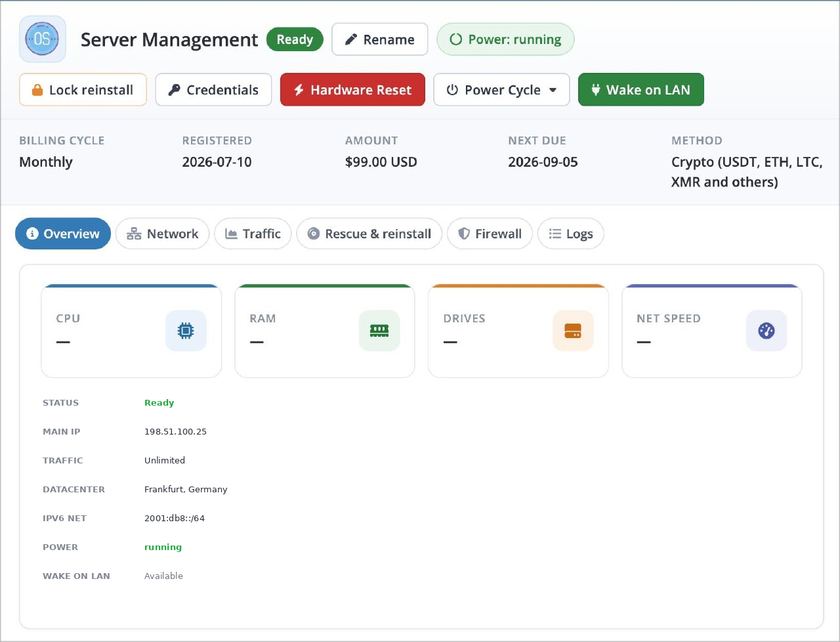840x642 pixels.
Task: Click the green Ready status value
Action: coord(159,403)
